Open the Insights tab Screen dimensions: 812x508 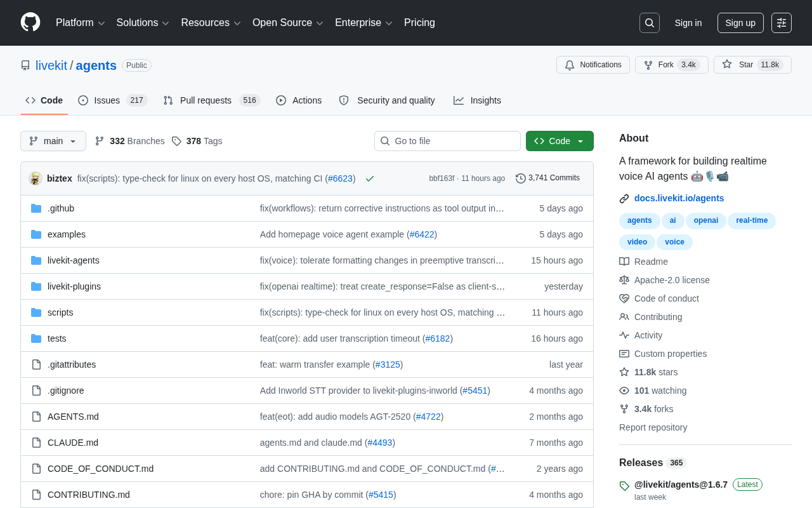[477, 100]
